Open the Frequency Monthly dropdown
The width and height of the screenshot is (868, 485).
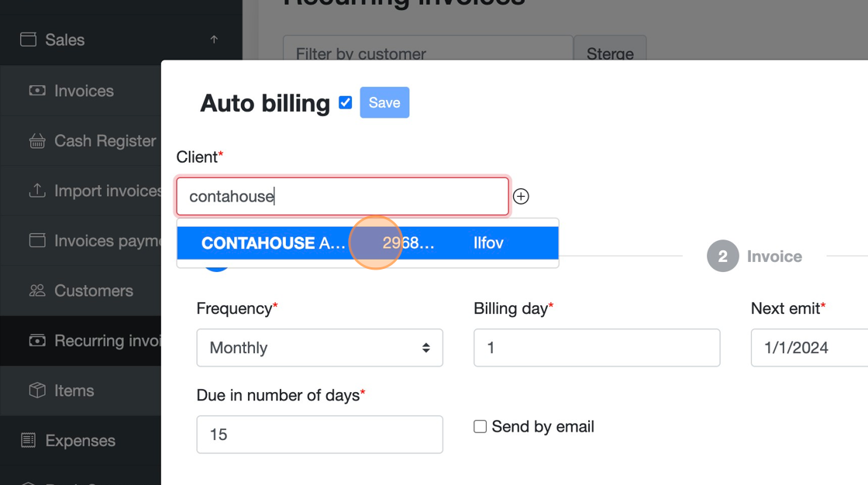pyautogui.click(x=319, y=348)
